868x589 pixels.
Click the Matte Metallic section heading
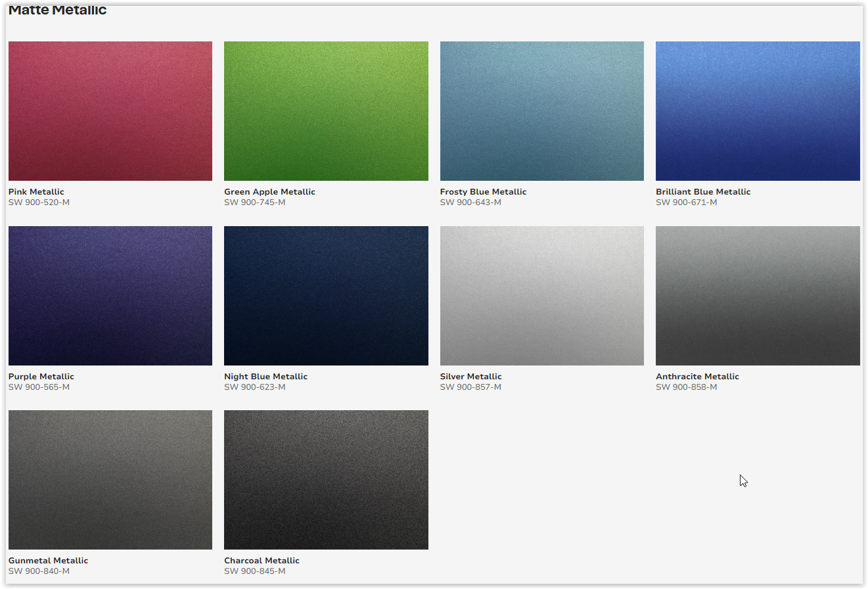(57, 10)
